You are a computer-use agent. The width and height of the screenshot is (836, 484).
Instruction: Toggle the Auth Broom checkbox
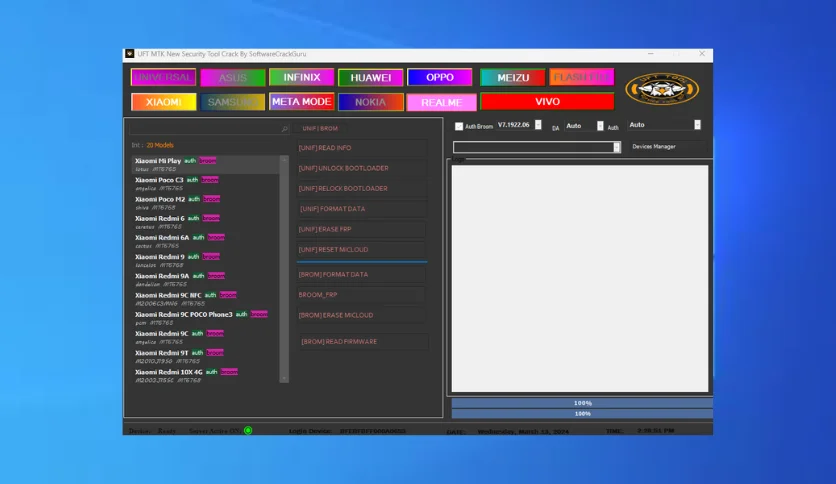(459, 126)
